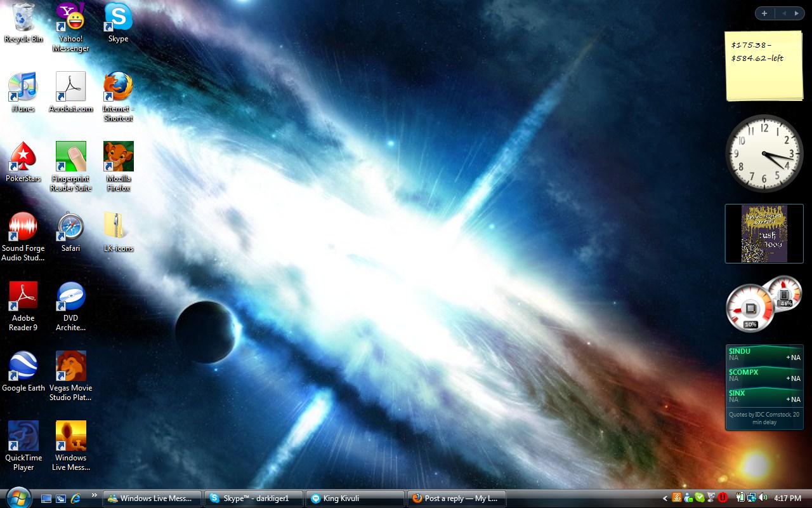The height and width of the screenshot is (508, 812).
Task: Launch Sound Forge Audio Studio shortcut
Action: pyautogui.click(x=23, y=227)
